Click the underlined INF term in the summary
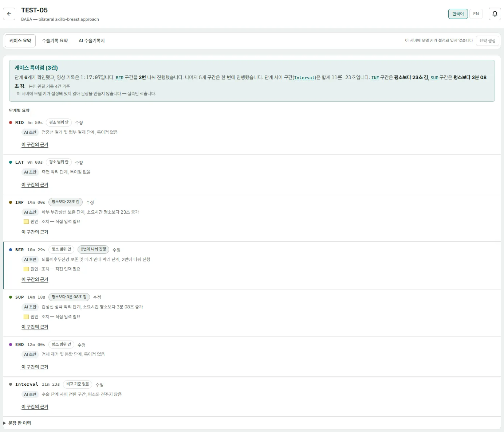 (x=375, y=78)
